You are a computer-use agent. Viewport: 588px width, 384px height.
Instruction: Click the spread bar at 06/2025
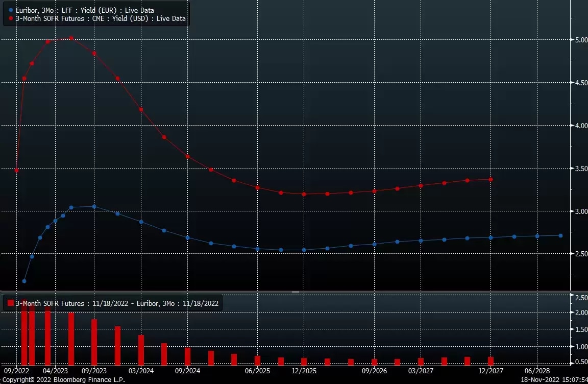point(257,361)
